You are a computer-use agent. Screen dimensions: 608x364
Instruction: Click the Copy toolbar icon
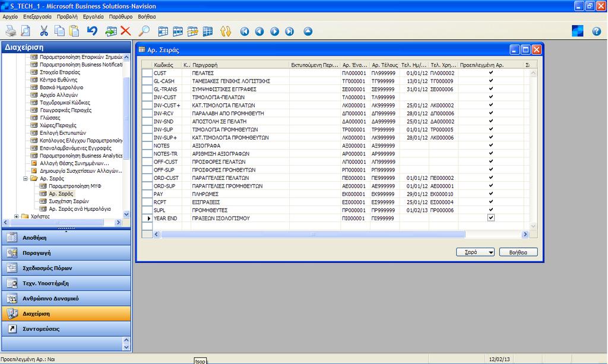pyautogui.click(x=59, y=31)
